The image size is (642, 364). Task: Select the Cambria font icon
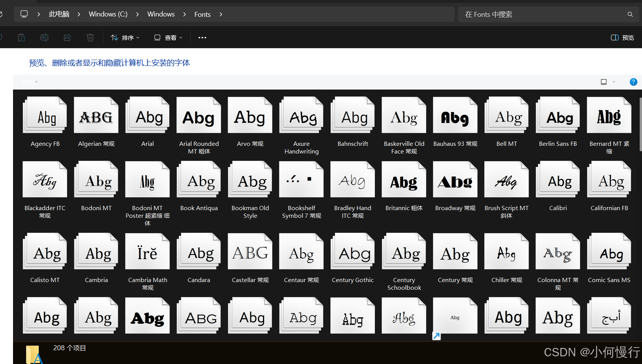pos(96,251)
